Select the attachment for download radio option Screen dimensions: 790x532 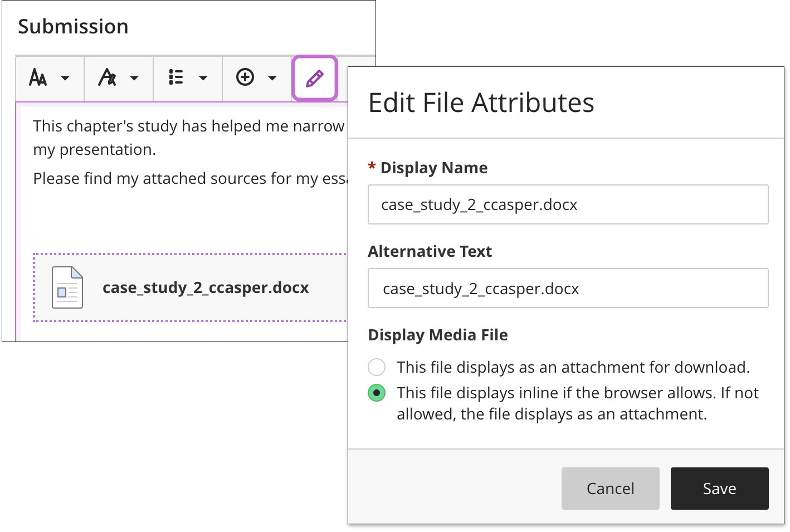pyautogui.click(x=377, y=367)
